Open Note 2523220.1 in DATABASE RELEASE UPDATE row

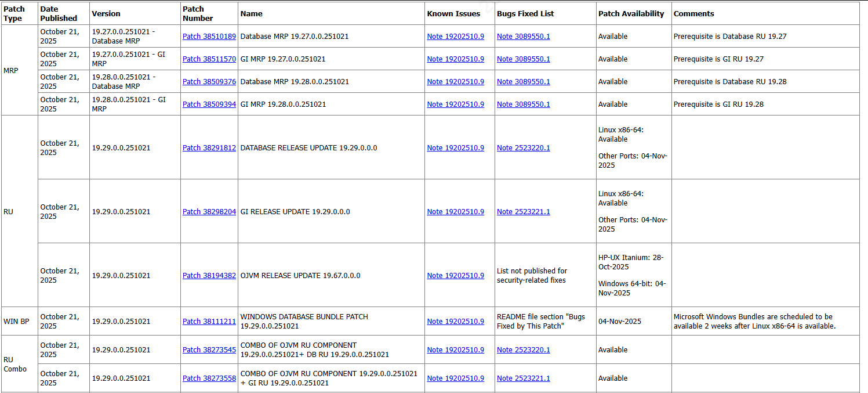[x=524, y=148]
